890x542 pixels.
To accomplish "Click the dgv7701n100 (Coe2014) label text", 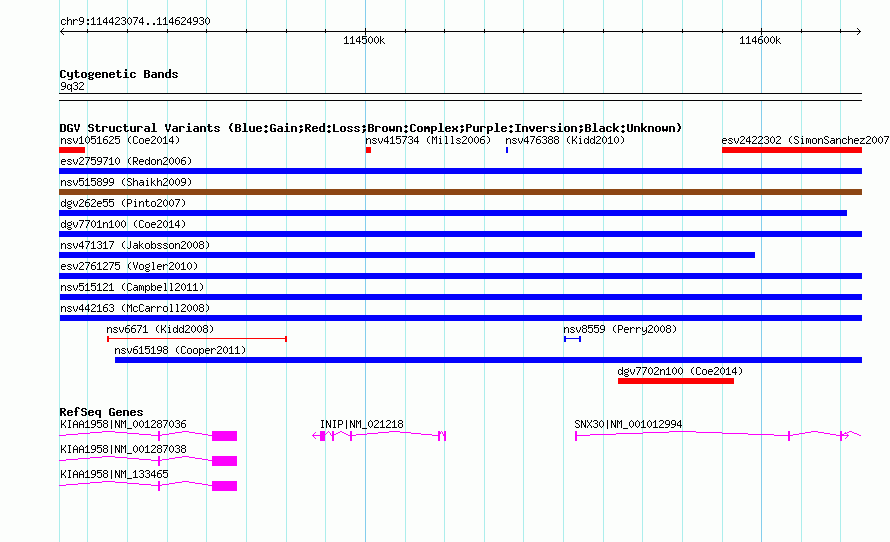I will (123, 224).
